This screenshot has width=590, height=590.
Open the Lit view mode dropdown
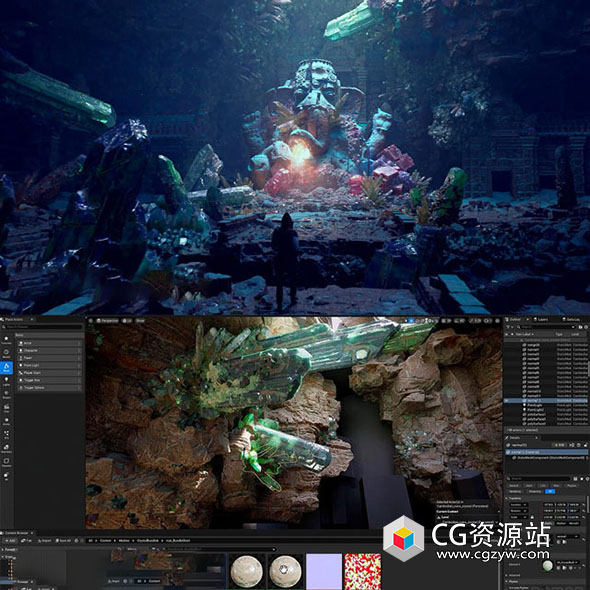(127, 321)
